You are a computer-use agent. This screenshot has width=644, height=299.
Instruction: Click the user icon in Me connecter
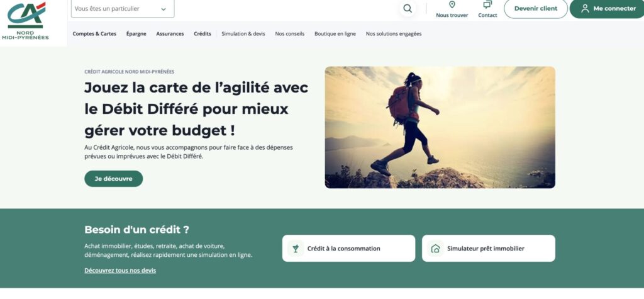586,9
